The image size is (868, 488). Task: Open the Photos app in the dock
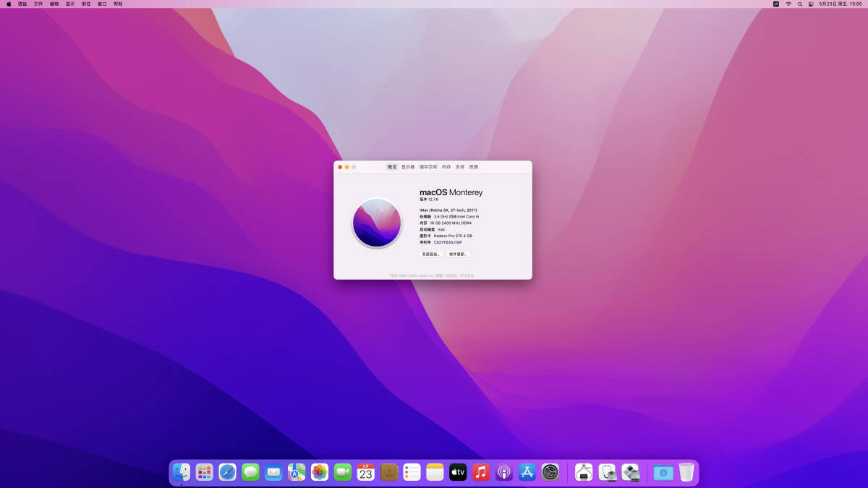[x=320, y=472]
